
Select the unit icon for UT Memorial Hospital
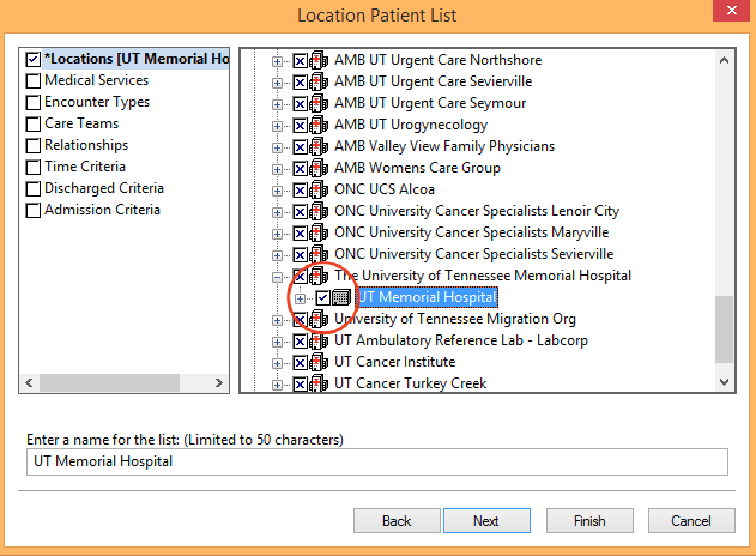(341, 297)
